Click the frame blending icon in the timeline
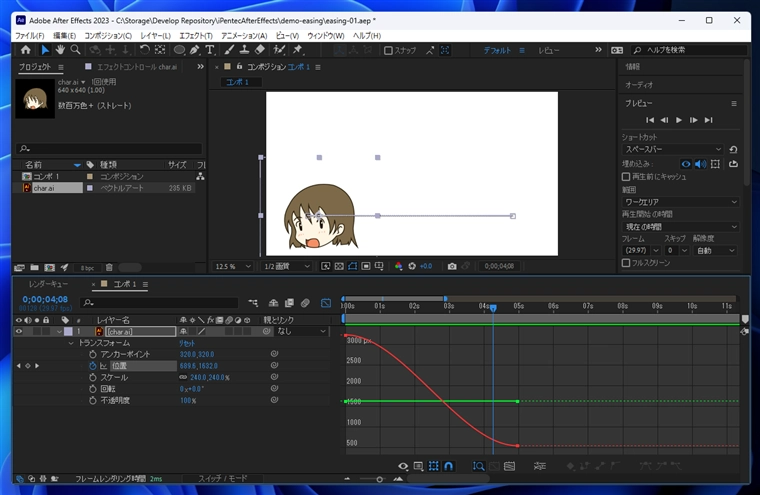This screenshot has height=495, width=760. pos(289,303)
